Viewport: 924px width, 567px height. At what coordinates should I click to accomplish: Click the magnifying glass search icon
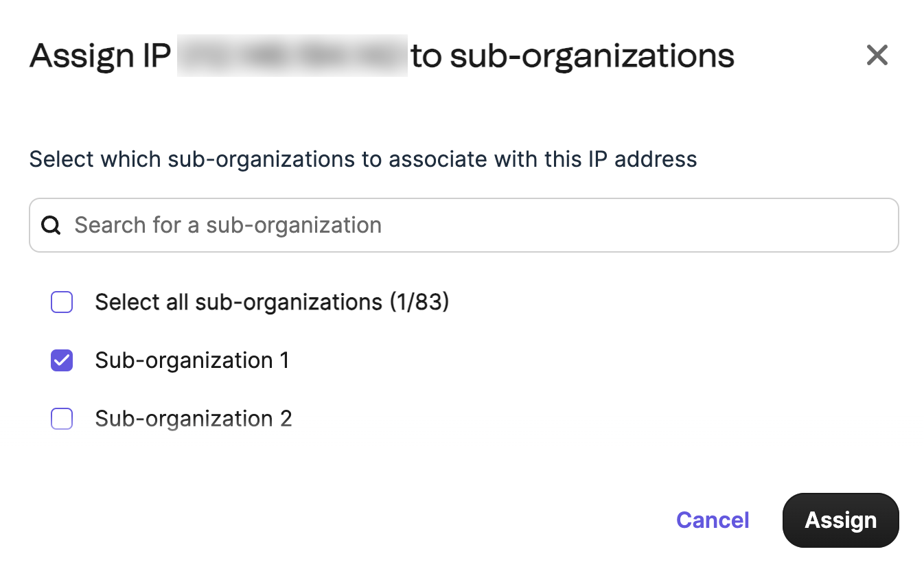coord(51,225)
